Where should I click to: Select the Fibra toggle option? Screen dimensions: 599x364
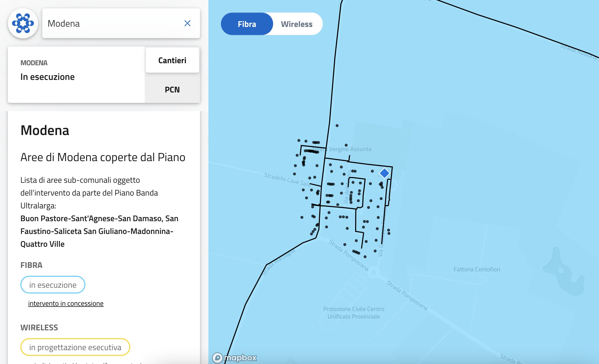(247, 24)
